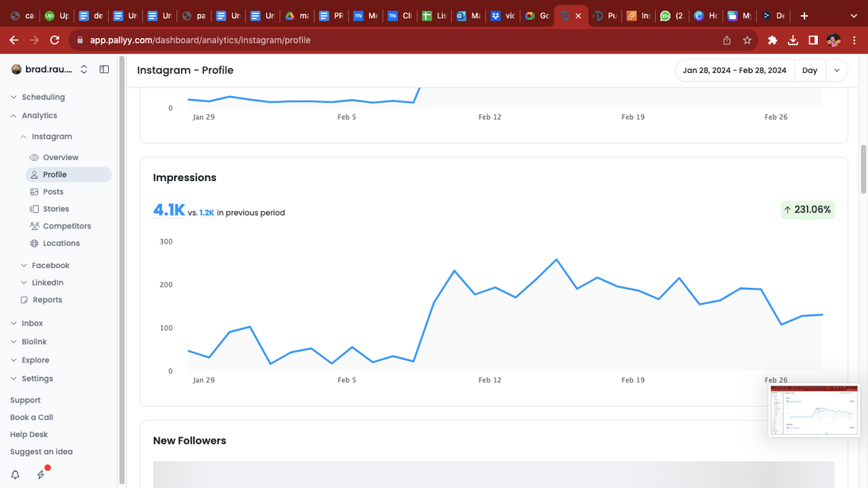The width and height of the screenshot is (868, 488).
Task: Click Suggest an idea
Action: click(x=41, y=451)
